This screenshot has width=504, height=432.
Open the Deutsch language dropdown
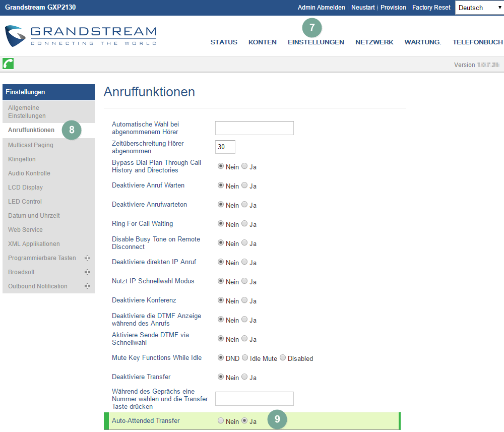click(479, 8)
